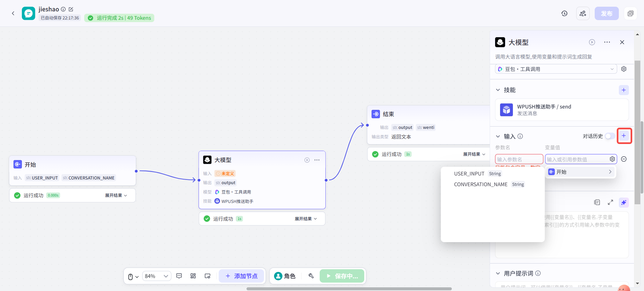Image resolution: width=644 pixels, height=291 pixels.
Task: Collapse the 用户提示词 section
Action: click(x=498, y=274)
